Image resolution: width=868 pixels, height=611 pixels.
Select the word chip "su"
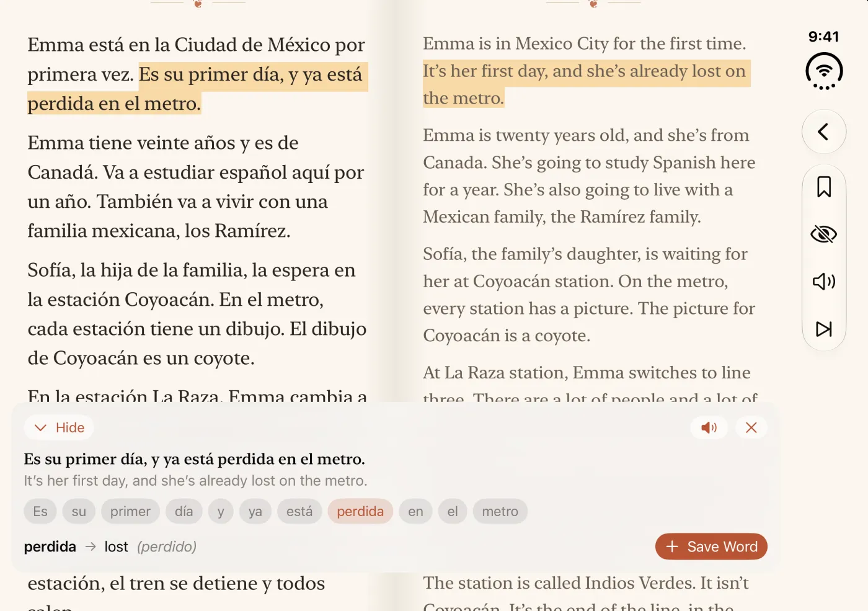point(79,511)
